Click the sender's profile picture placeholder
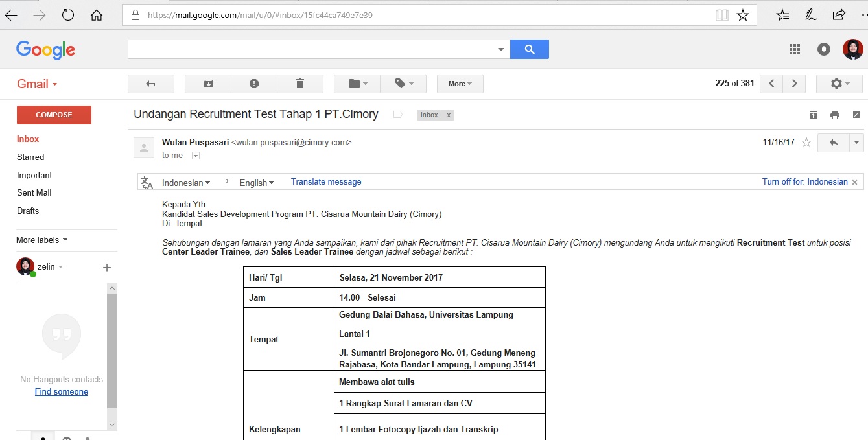Screen dimensions: 868x440 coord(144,148)
